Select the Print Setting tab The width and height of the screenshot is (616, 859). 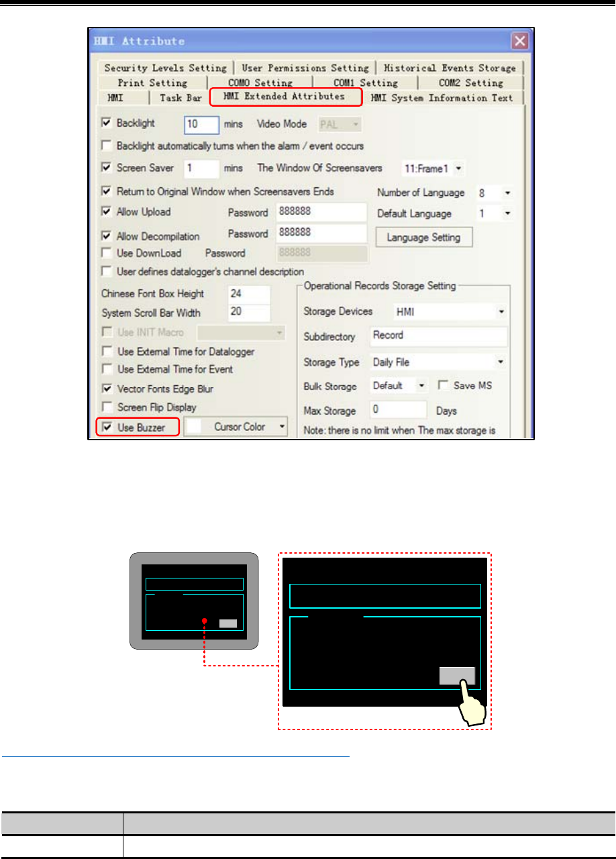click(x=152, y=83)
